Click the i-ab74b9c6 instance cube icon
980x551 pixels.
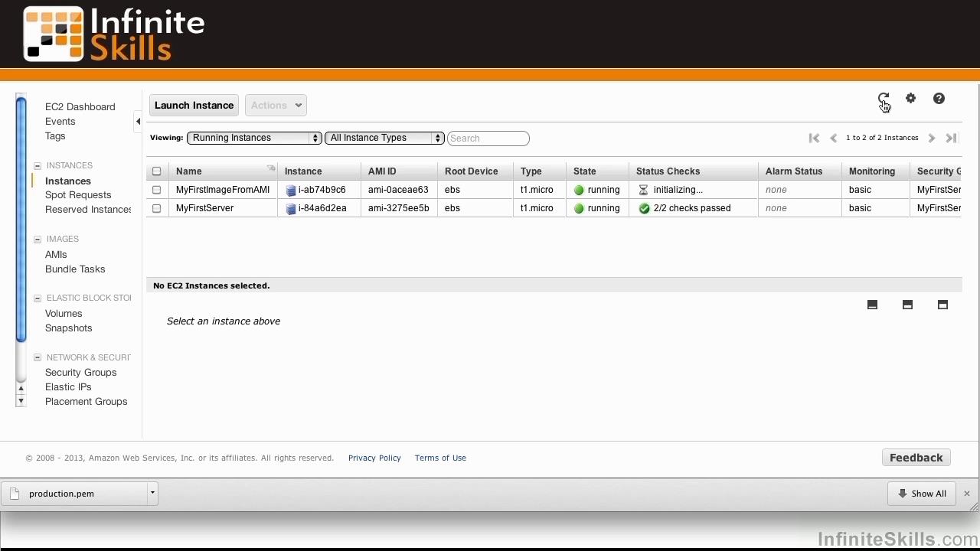(291, 190)
